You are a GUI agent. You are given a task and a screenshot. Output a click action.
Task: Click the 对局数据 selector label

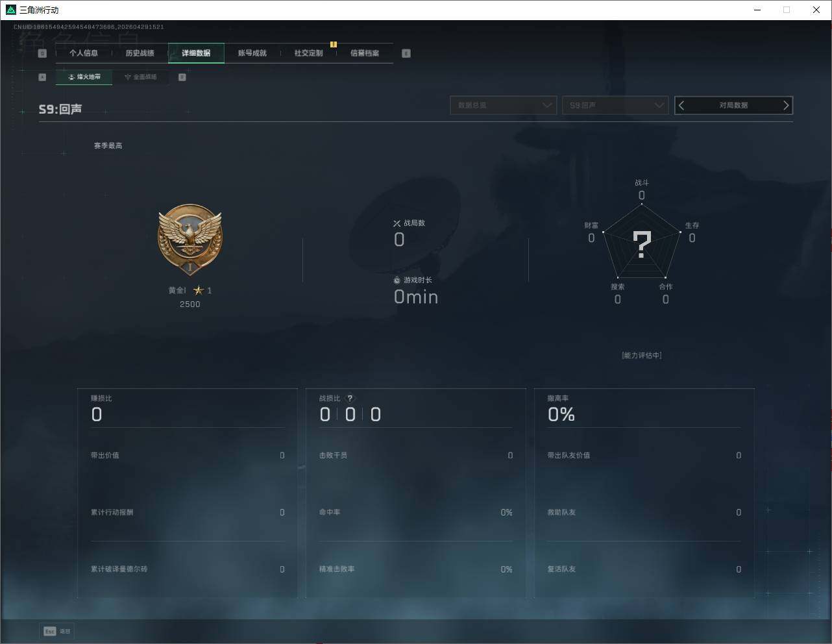(733, 105)
